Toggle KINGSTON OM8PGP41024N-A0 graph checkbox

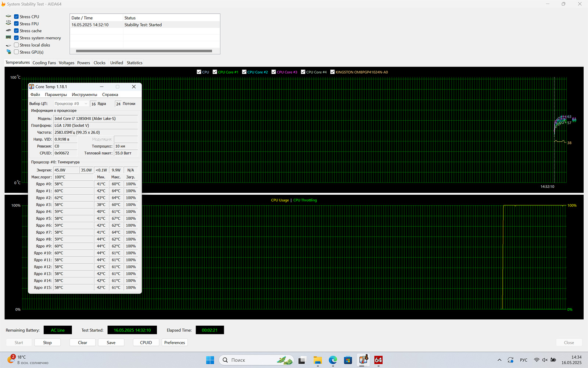point(332,72)
